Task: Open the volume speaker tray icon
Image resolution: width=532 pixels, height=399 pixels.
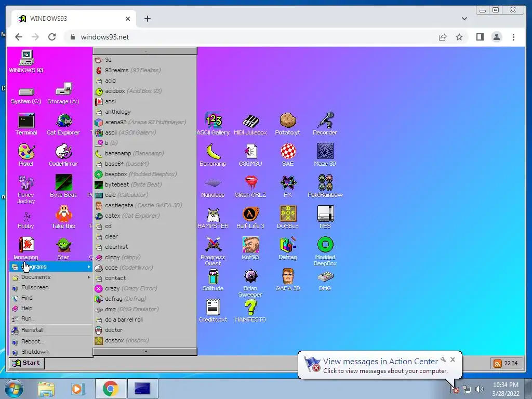Action: click(x=479, y=389)
